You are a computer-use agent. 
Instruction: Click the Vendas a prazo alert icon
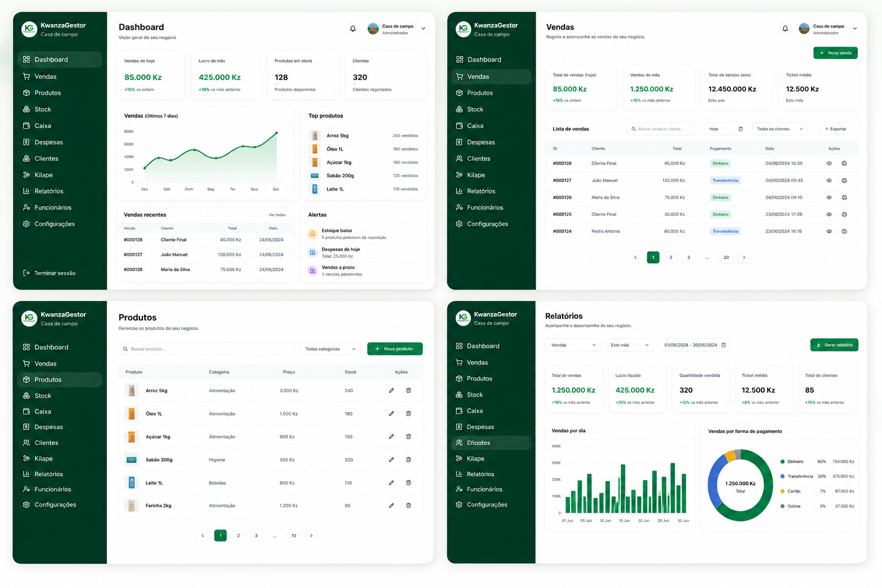pos(312,270)
